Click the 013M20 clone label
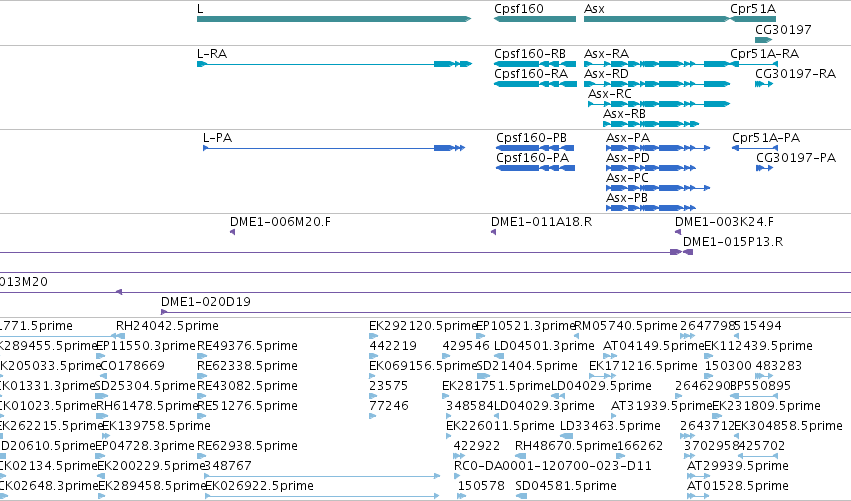851x501 pixels. click(x=23, y=282)
